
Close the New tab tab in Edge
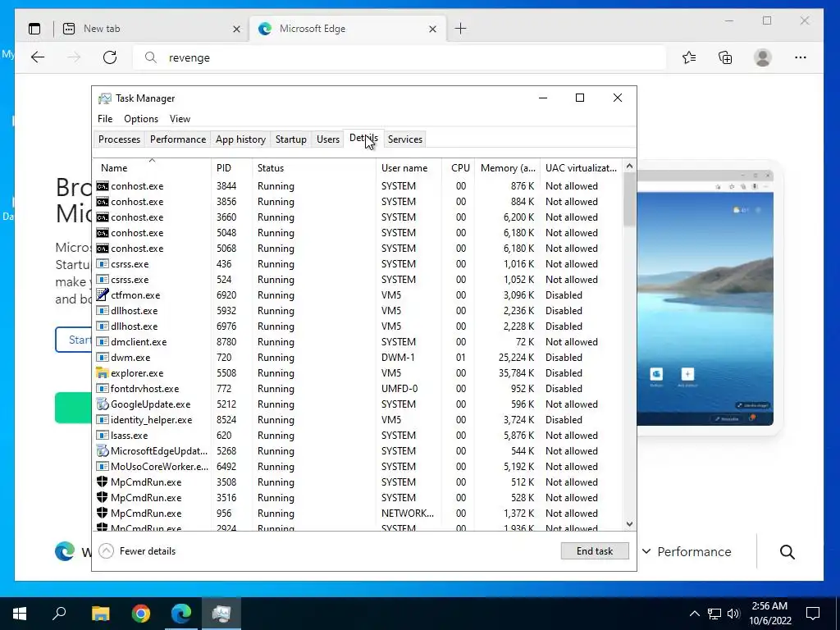click(236, 29)
